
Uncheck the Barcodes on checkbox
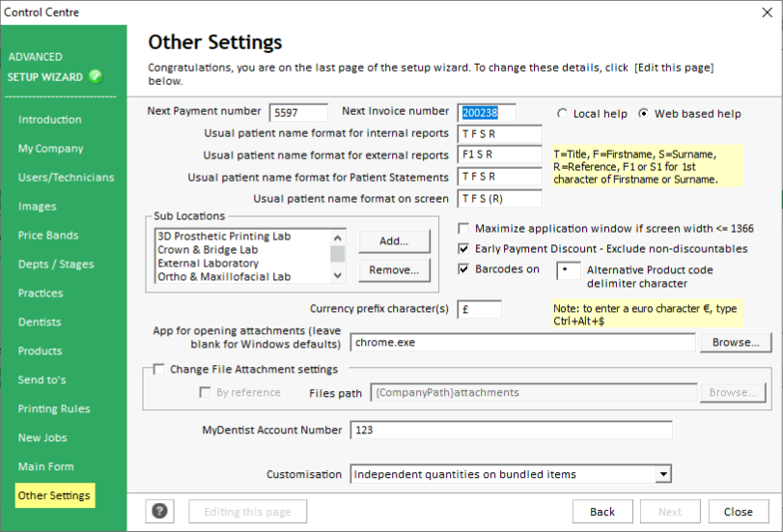pyautogui.click(x=464, y=269)
